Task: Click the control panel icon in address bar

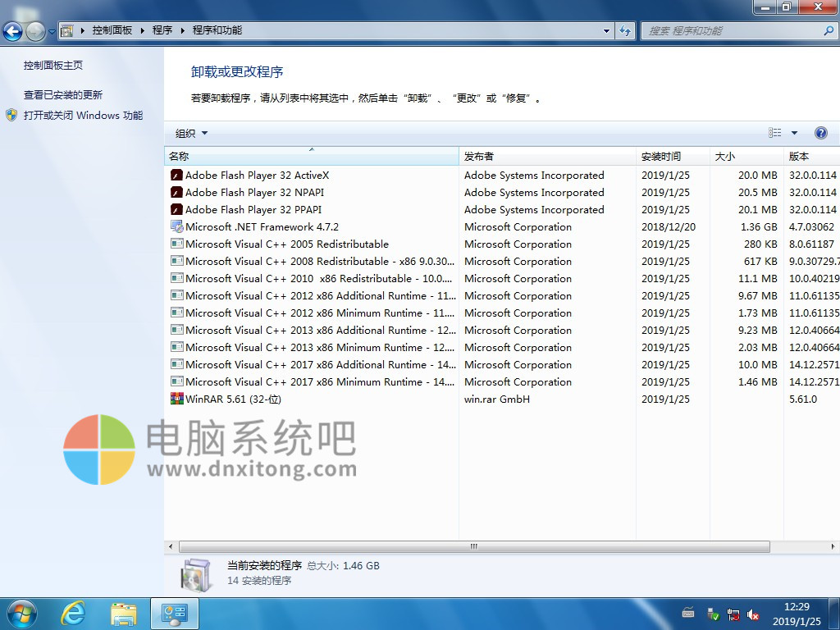Action: 67,30
